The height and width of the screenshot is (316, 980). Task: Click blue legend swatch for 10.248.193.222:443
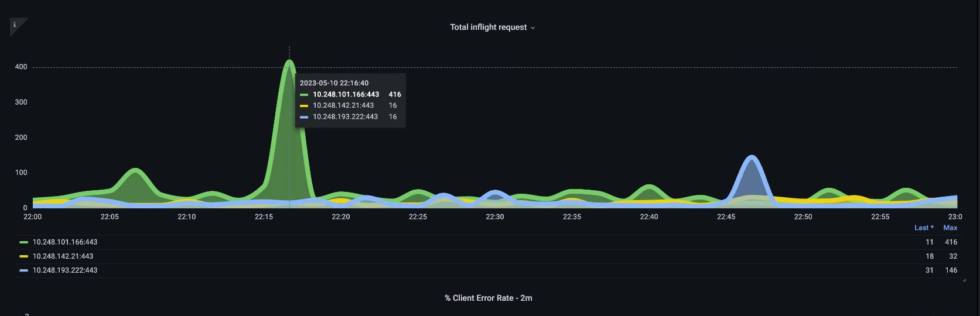point(23,270)
